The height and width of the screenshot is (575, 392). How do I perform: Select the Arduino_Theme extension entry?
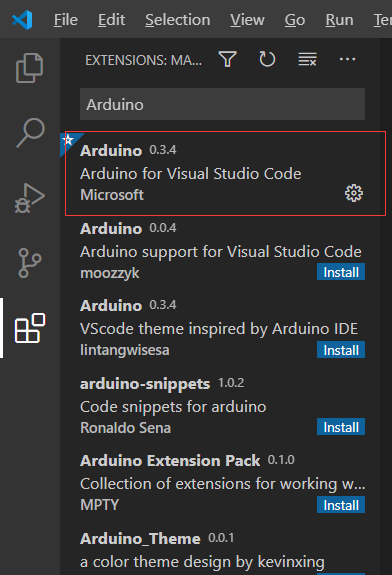click(x=222, y=552)
